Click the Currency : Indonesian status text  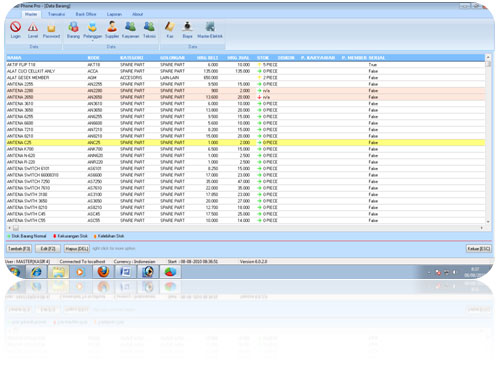coord(134,262)
